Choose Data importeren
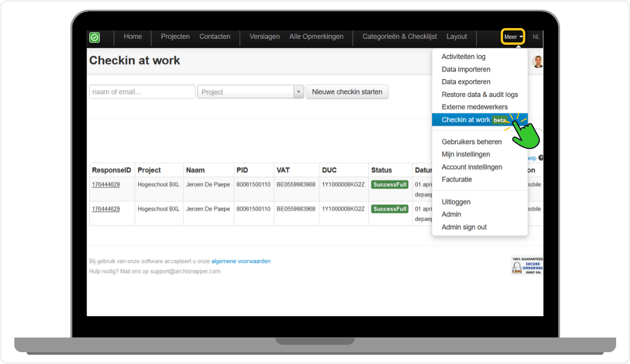This screenshot has width=630, height=364. pyautogui.click(x=480, y=69)
